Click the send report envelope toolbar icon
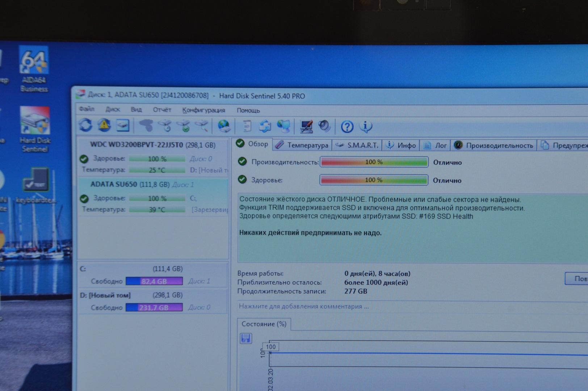This screenshot has width=588, height=391. point(265,126)
